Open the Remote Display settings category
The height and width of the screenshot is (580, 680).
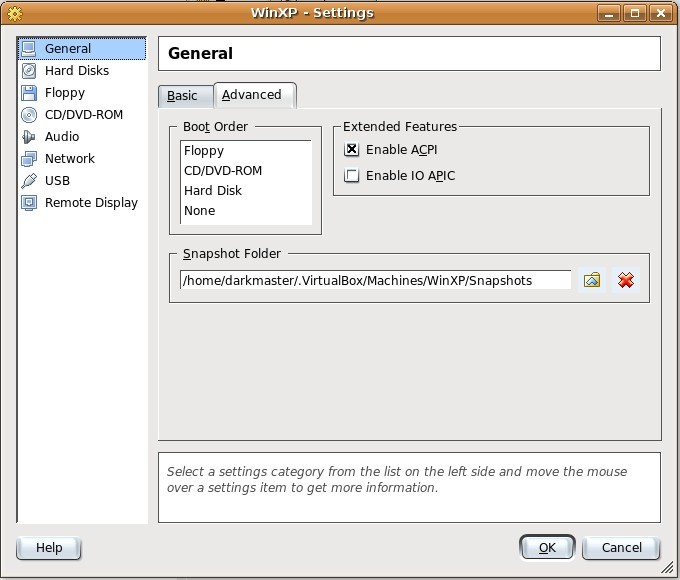[x=82, y=203]
